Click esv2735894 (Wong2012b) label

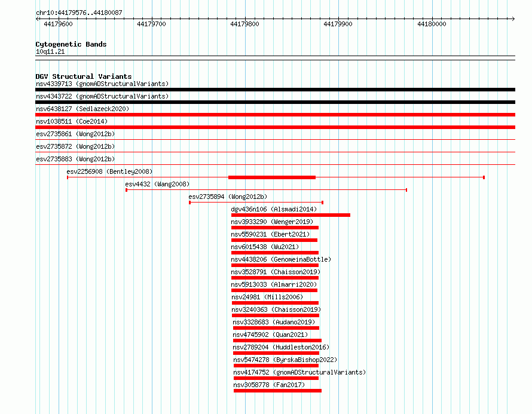tap(228, 197)
